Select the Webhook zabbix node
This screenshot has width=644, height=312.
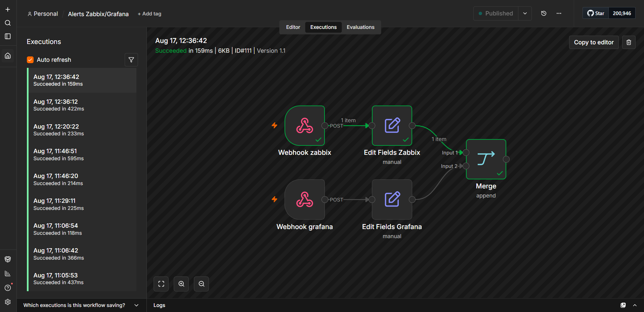click(x=305, y=126)
